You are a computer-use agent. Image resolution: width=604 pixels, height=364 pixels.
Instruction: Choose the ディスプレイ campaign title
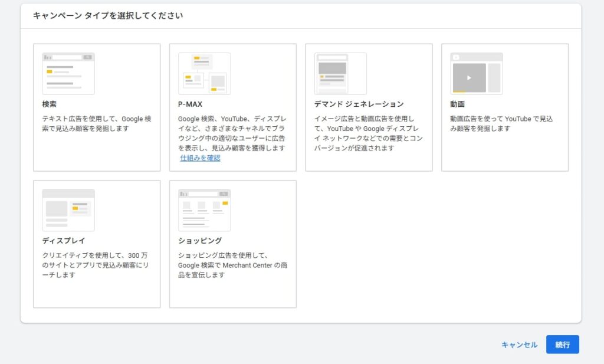64,241
